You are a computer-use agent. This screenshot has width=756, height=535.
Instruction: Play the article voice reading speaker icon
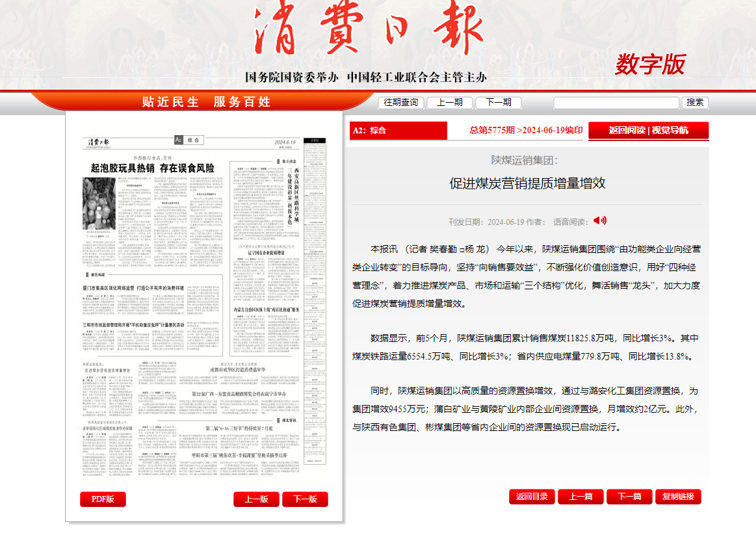click(600, 221)
